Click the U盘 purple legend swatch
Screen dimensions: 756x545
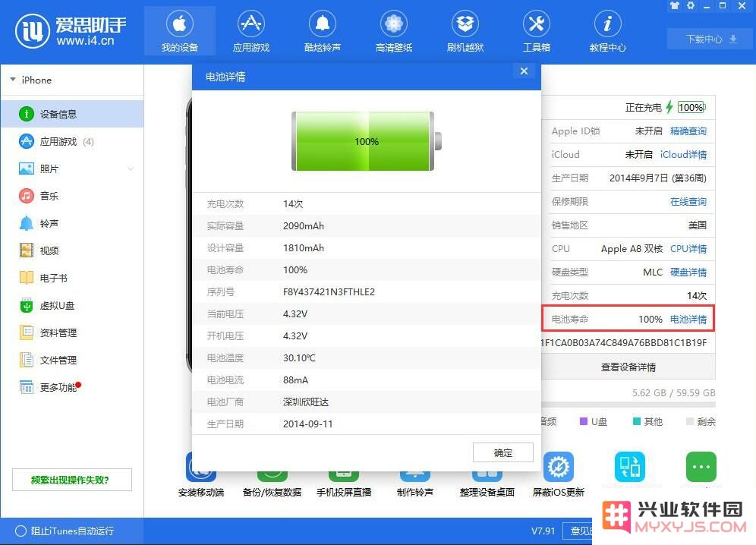tap(584, 421)
